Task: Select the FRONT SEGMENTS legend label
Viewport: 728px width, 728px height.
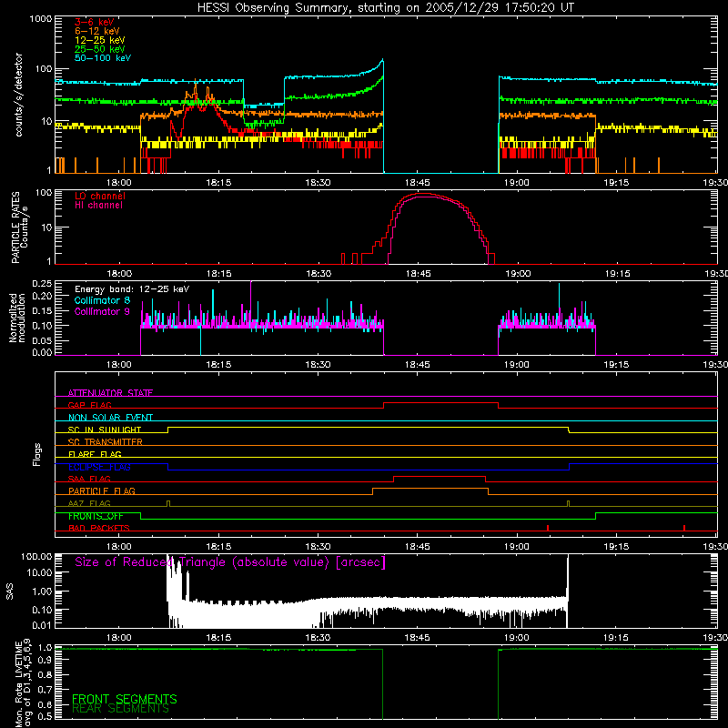Action: point(125,699)
